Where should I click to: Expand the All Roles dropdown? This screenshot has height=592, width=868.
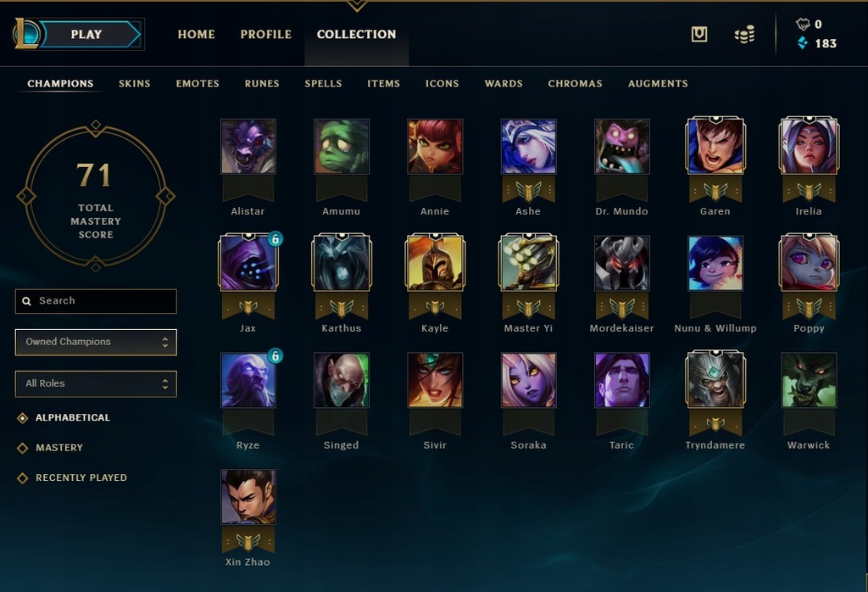pos(96,383)
